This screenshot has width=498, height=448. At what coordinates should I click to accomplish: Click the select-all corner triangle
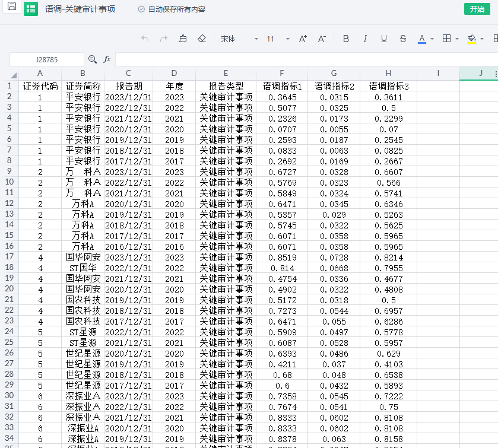(x=14, y=75)
